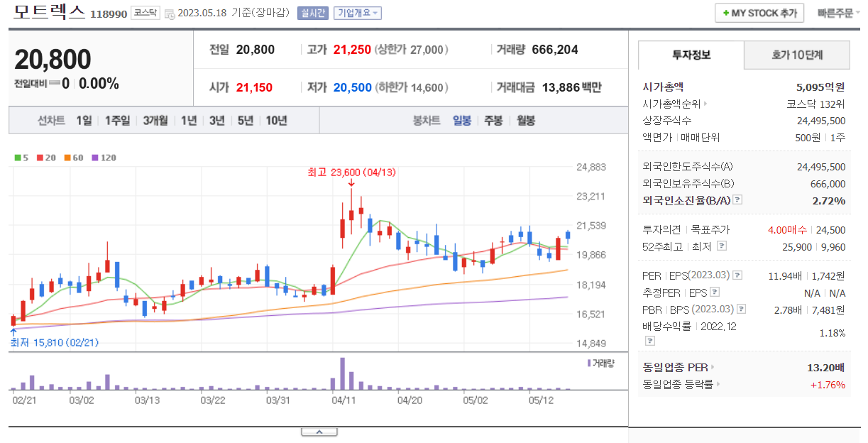The height and width of the screenshot is (443, 868).
Task: Select 10년 line chart period
Action: coord(277,121)
